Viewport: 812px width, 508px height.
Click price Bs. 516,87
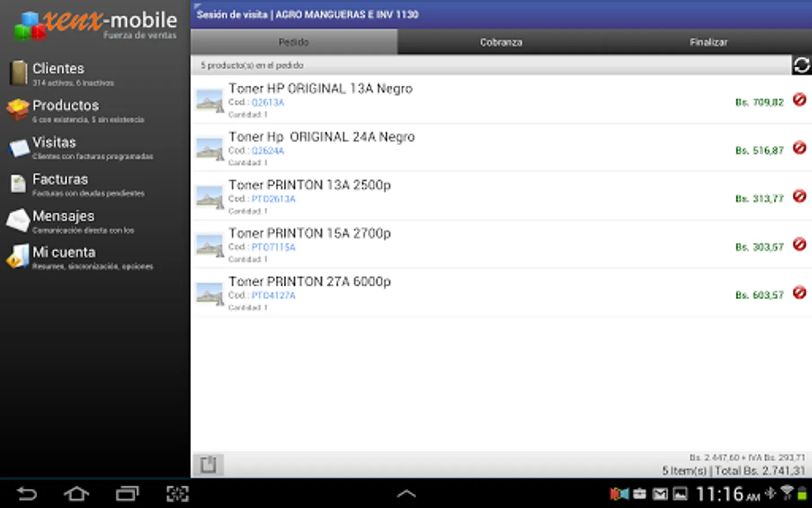coord(759,151)
